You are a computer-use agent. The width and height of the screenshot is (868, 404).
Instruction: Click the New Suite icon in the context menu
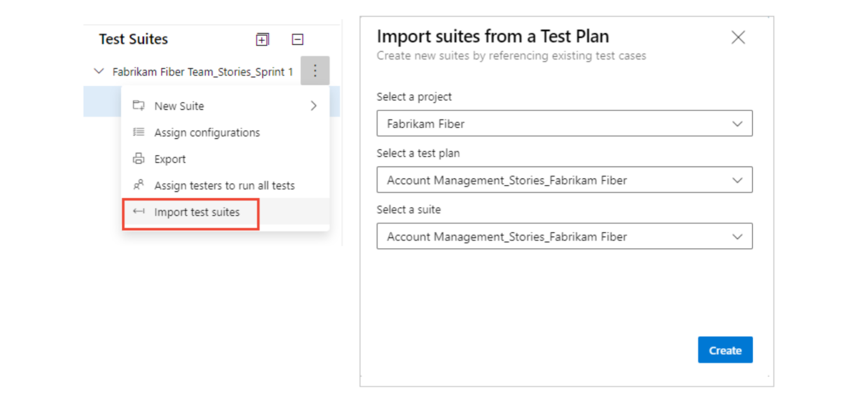pos(138,106)
